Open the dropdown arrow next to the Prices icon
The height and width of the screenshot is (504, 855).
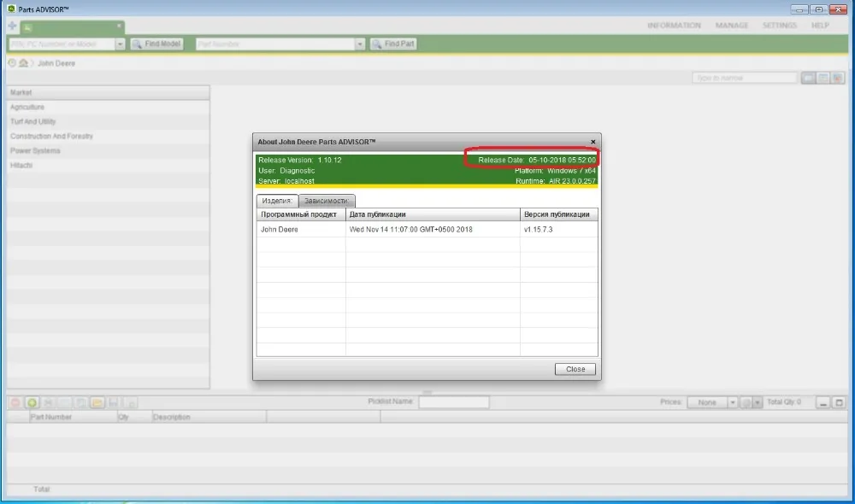click(x=758, y=402)
